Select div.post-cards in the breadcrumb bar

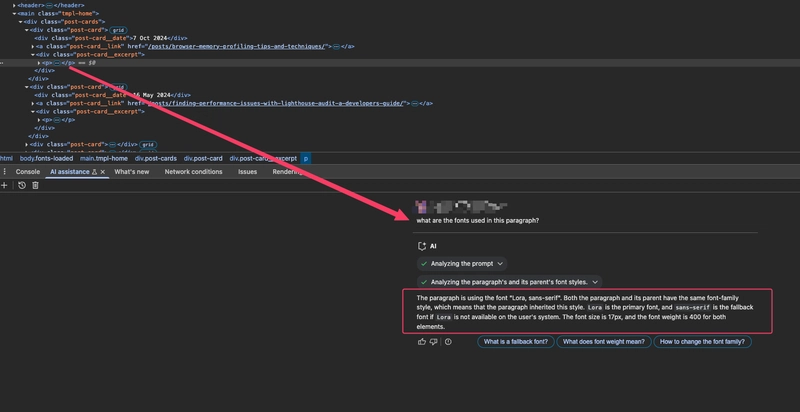[x=156, y=159]
